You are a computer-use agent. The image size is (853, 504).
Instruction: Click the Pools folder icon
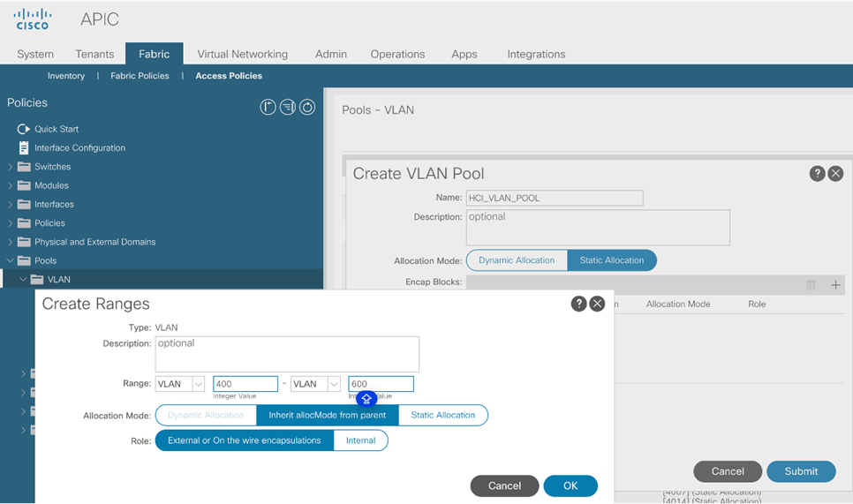tap(24, 261)
